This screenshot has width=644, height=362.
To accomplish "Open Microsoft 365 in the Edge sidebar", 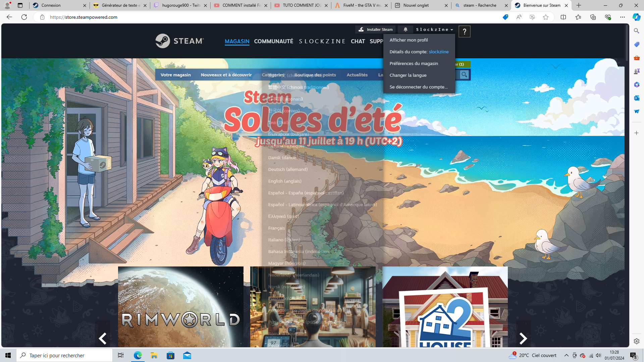I will tap(637, 84).
